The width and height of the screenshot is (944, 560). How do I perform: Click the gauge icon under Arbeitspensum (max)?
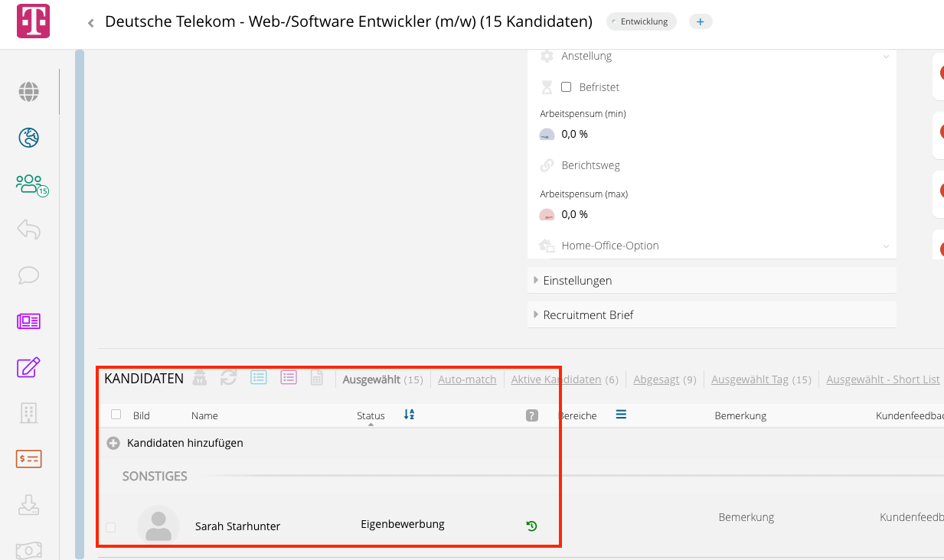(547, 214)
